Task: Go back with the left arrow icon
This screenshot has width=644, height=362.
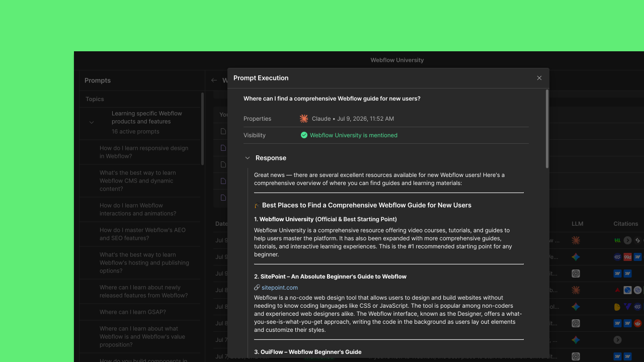Action: point(214,80)
